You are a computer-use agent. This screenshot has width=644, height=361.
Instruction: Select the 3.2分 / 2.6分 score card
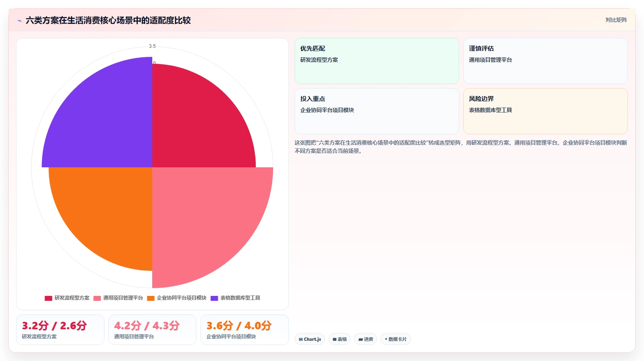pyautogui.click(x=60, y=330)
